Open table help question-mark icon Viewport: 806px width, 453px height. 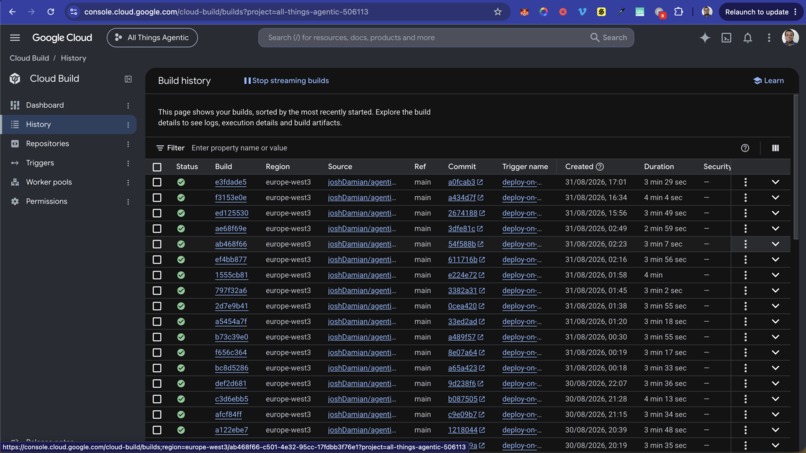(745, 148)
